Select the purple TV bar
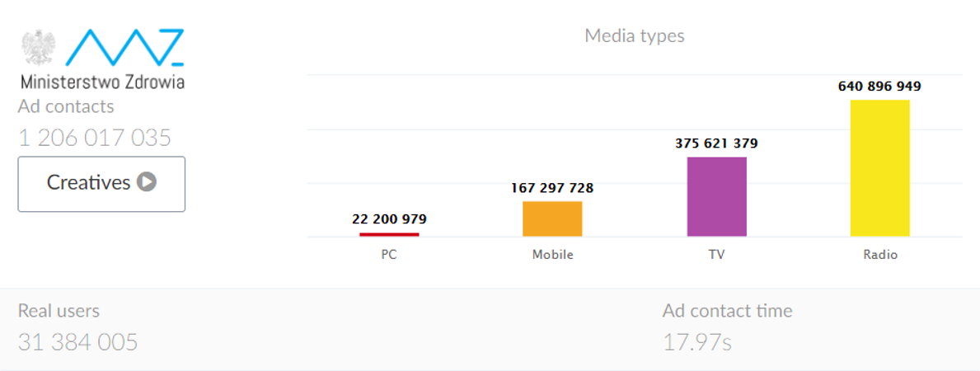Screen dimensions: 980x371 (x=717, y=196)
